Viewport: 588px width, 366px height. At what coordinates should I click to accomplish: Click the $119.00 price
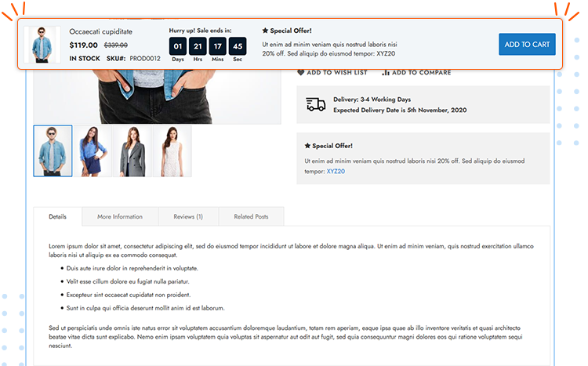83,45
